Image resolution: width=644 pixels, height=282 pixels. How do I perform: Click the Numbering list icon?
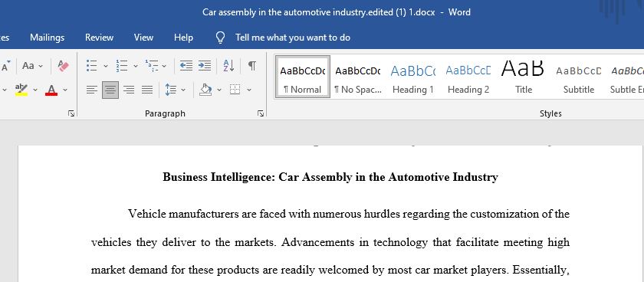tap(122, 66)
